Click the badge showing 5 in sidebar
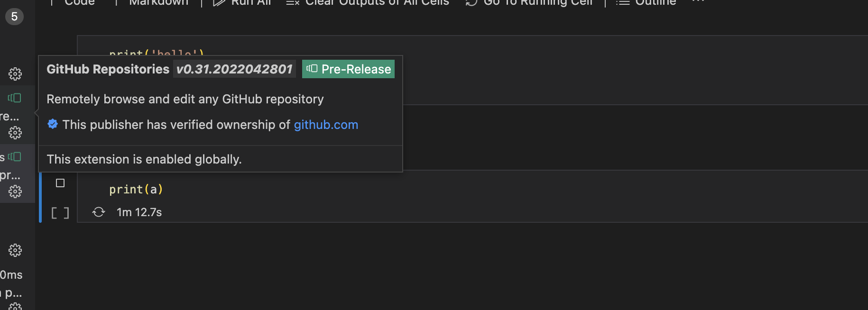 14,16
